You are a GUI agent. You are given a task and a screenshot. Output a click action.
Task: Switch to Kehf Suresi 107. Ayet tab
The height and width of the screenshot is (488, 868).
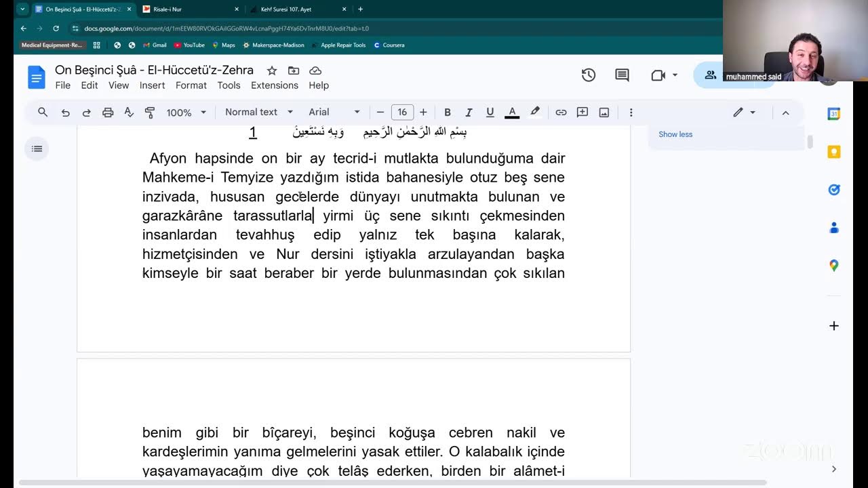coord(298,9)
